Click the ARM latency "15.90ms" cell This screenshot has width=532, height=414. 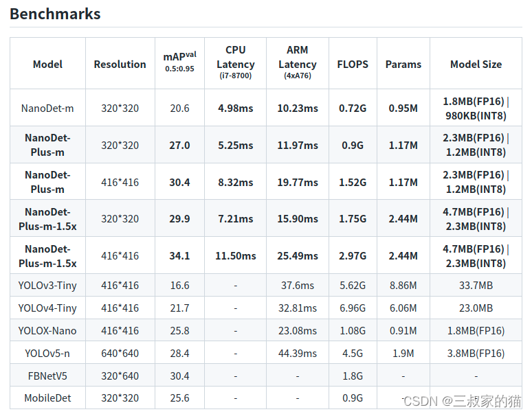298,219
